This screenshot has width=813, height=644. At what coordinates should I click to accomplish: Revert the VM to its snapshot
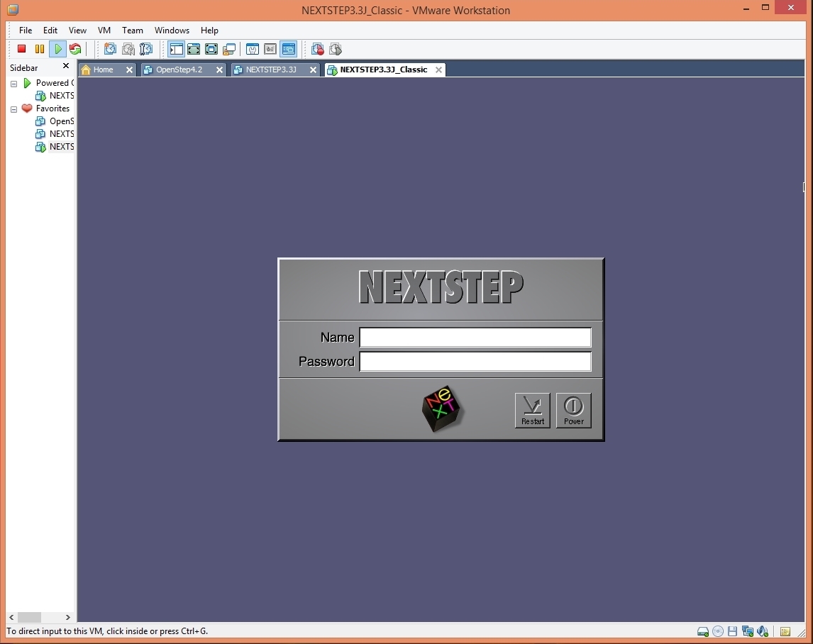(128, 49)
